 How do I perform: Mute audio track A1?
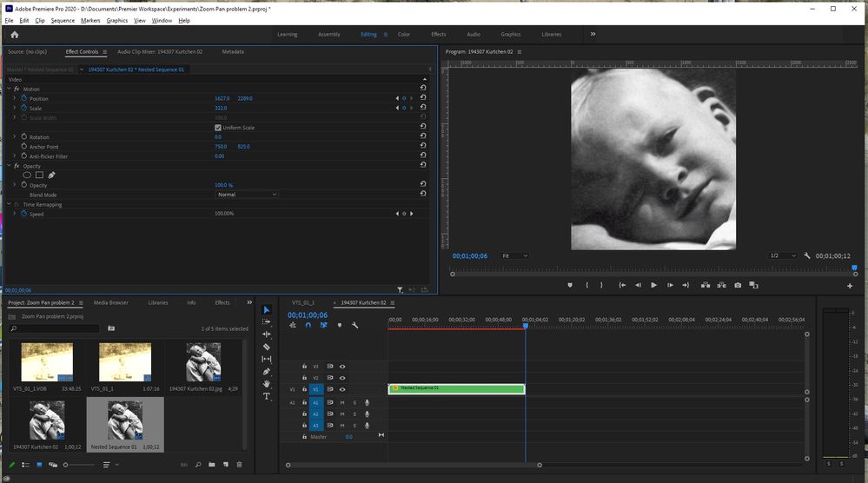342,402
